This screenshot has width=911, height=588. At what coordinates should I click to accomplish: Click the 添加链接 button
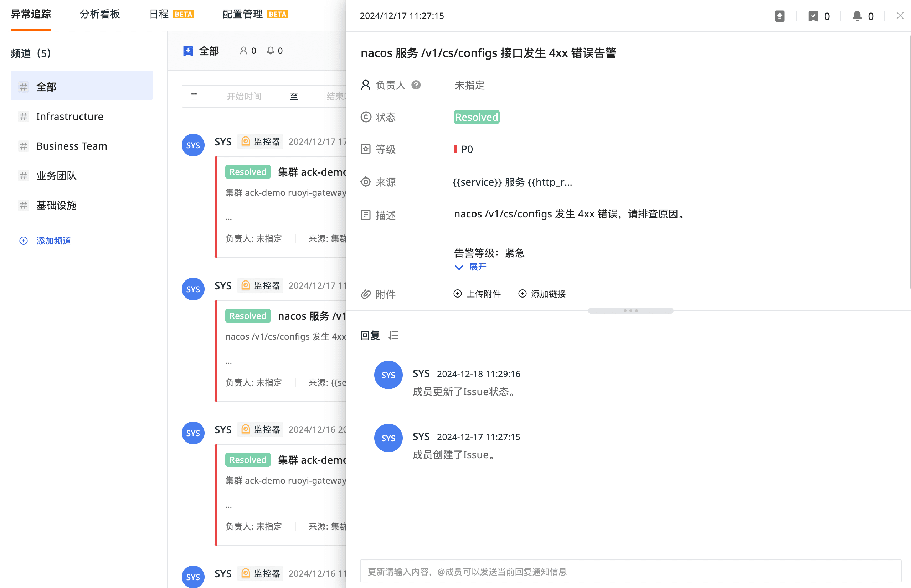coord(542,294)
